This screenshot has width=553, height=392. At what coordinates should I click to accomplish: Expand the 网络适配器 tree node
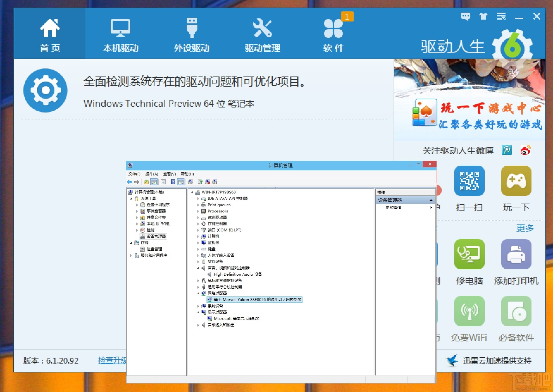[198, 293]
